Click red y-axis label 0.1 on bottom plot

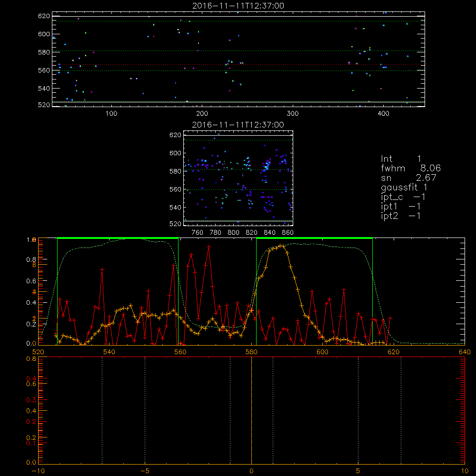[x=31, y=444]
